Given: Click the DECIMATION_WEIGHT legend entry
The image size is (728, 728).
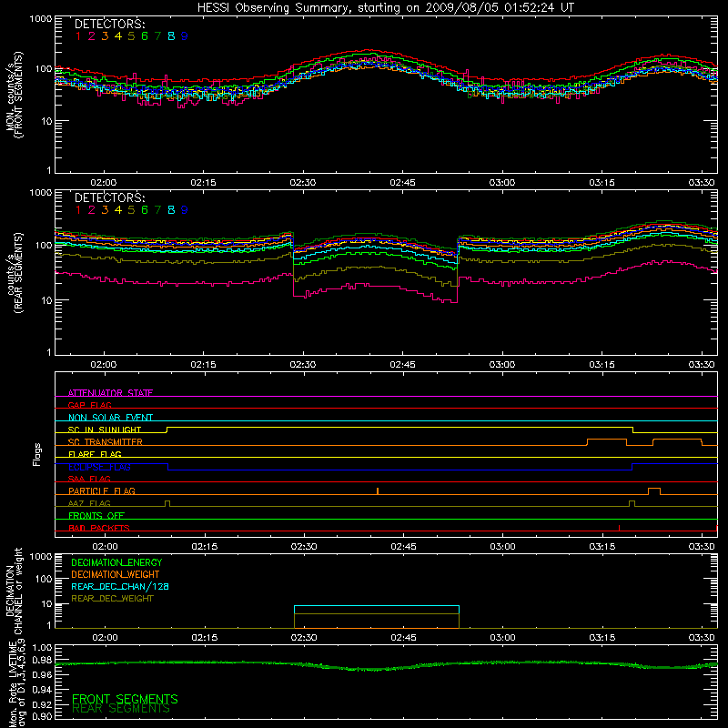Looking at the screenshot, I should [x=116, y=575].
